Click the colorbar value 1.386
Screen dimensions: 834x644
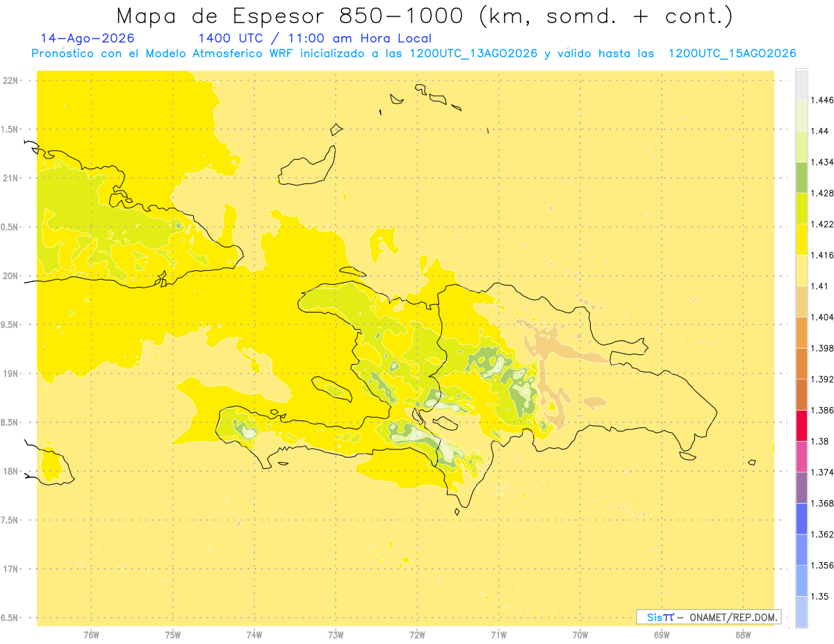(823, 411)
